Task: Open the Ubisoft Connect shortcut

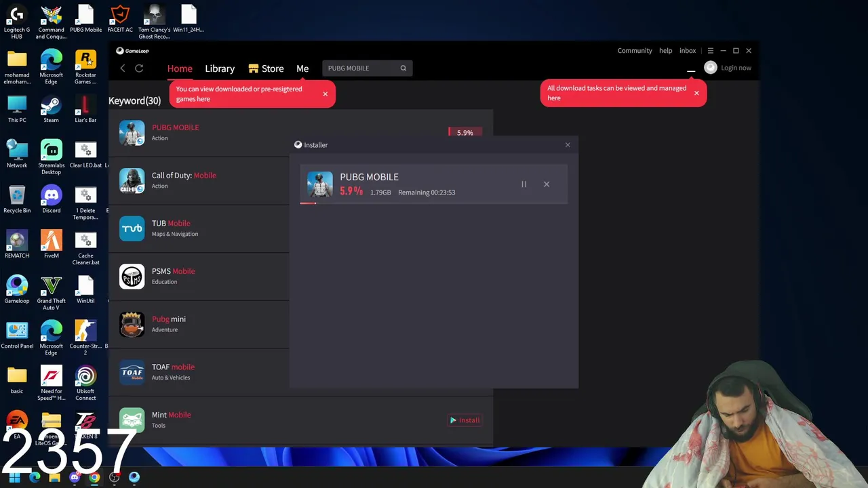Action: pyautogui.click(x=85, y=384)
